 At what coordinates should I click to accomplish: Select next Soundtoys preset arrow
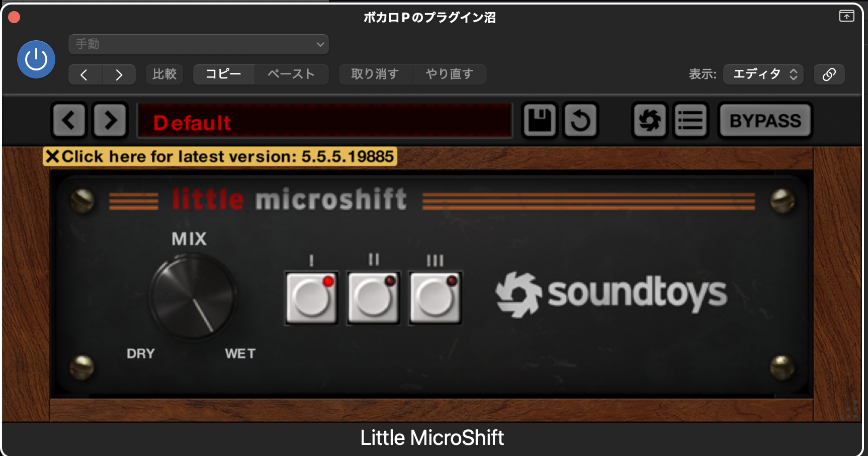110,120
